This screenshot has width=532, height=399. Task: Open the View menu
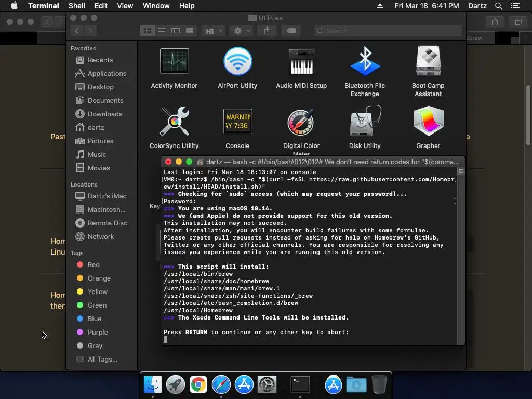125,6
